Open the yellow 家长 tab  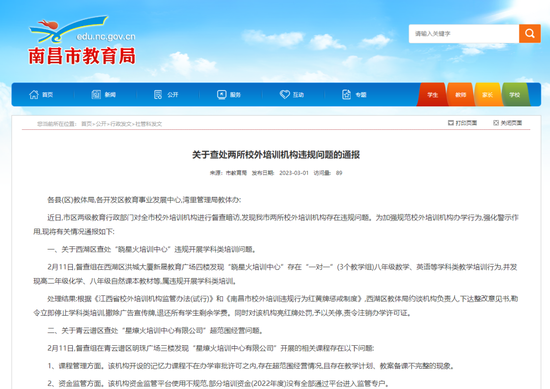(488, 95)
